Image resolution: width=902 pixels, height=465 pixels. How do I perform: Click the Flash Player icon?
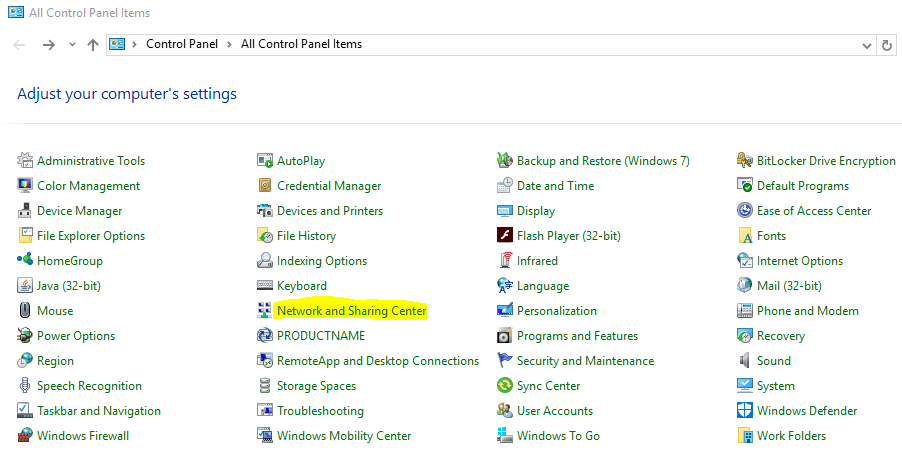click(505, 236)
